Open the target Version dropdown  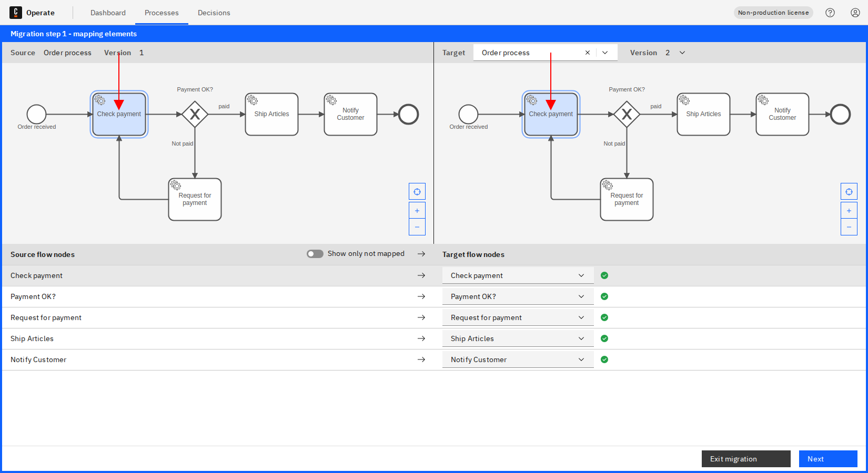(682, 52)
